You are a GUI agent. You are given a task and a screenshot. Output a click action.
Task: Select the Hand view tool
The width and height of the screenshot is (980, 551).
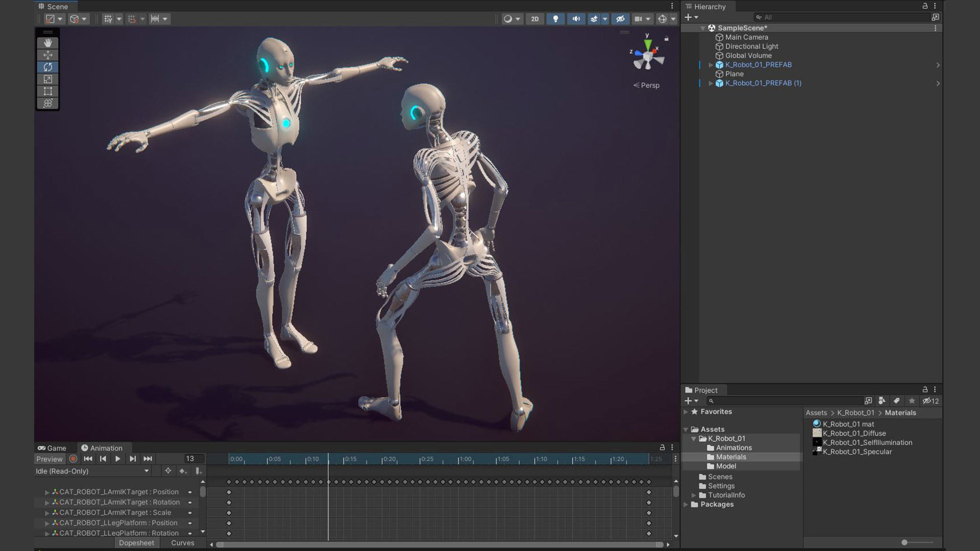pyautogui.click(x=47, y=43)
